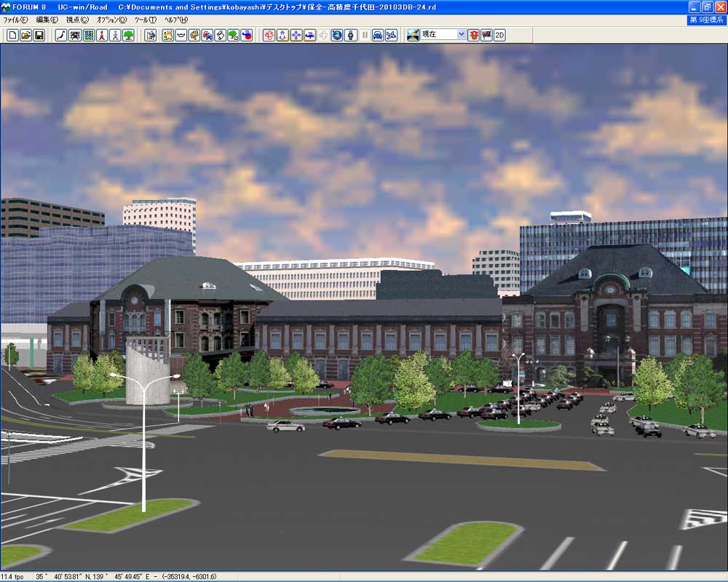Select the tree with arrow icon
The width and height of the screenshot is (728, 582).
coord(234,35)
